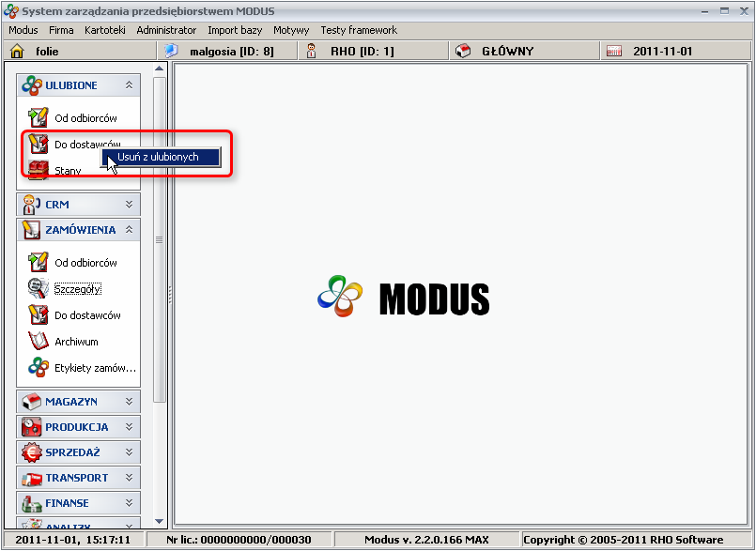Expand the CRM section chevron
The height and width of the screenshot is (551, 756).
129,205
